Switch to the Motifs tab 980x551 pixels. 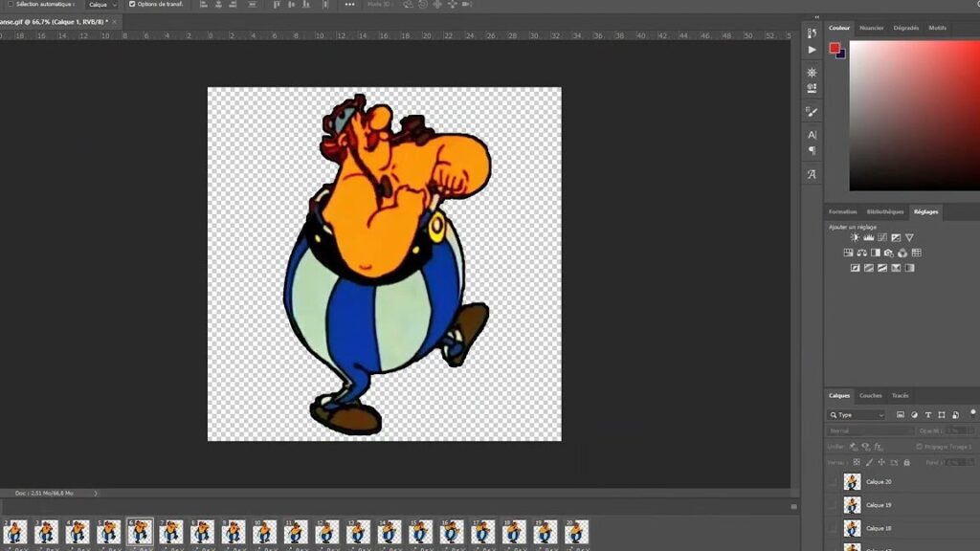(x=938, y=28)
